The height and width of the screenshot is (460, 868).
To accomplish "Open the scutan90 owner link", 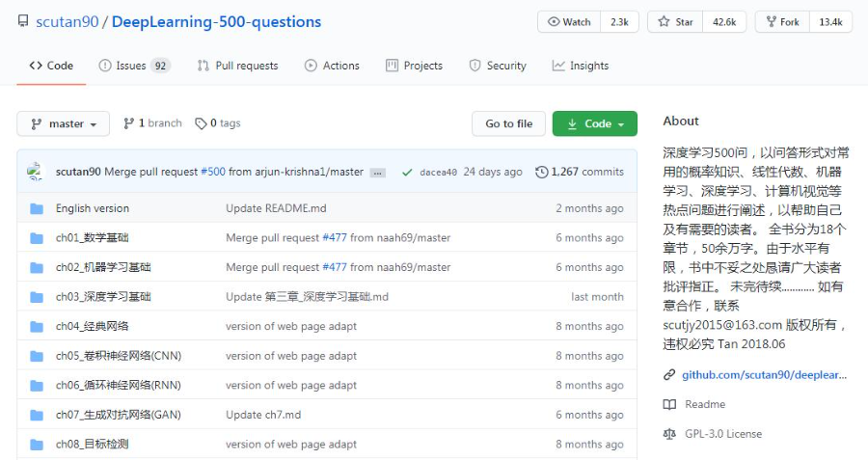I will coord(67,21).
